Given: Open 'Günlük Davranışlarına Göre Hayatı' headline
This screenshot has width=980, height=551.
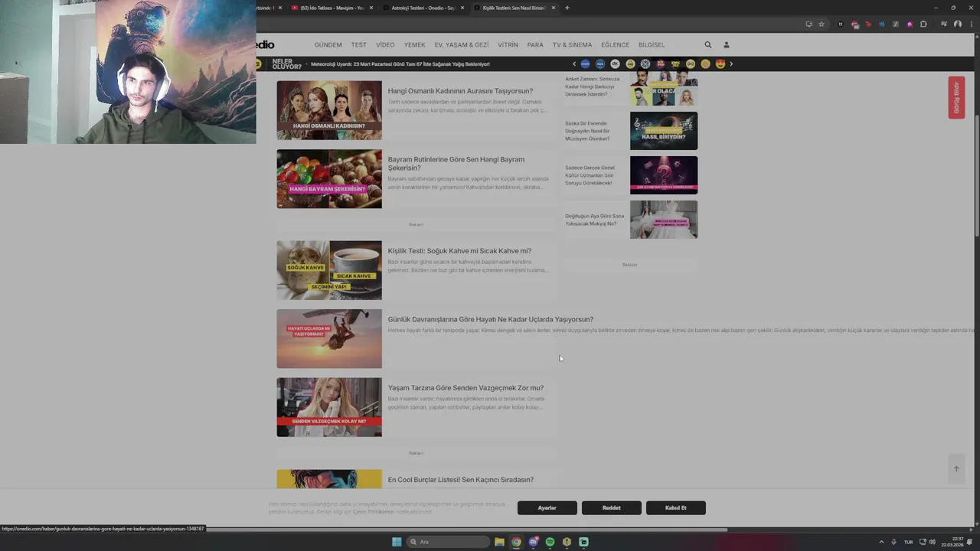Looking at the screenshot, I should click(x=491, y=319).
